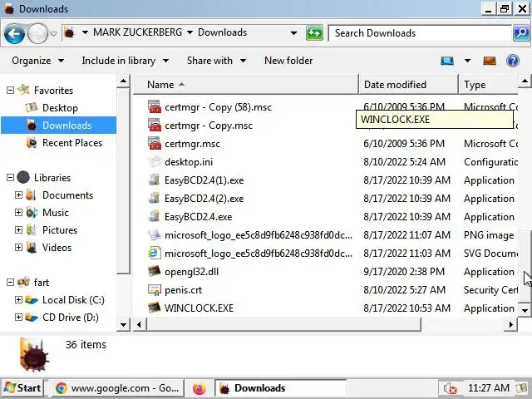Screen dimensions: 532x399
Task: Open the Include in library menu
Action: click(x=126, y=61)
